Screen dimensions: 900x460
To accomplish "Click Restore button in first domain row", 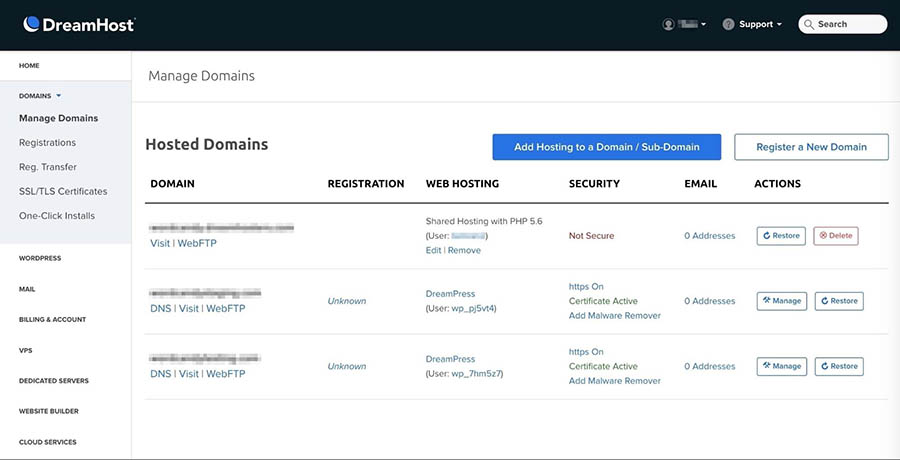I will click(x=781, y=236).
